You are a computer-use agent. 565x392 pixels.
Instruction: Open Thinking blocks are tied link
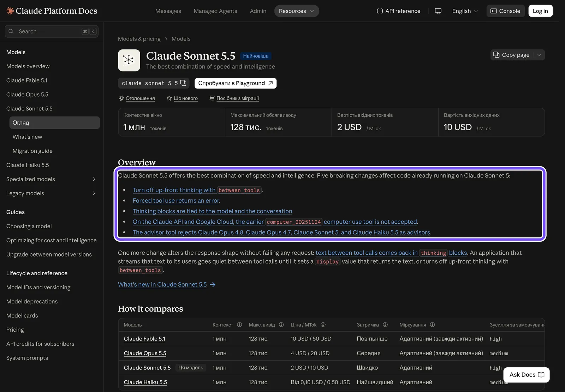pos(212,211)
